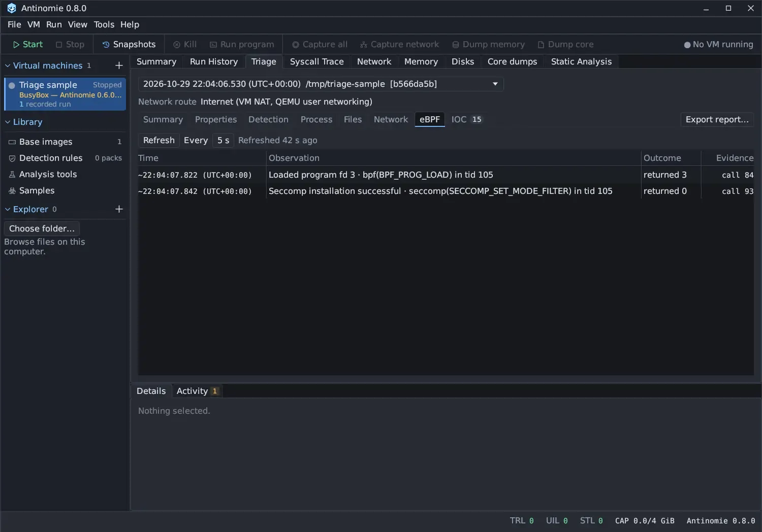Click CAP 0.0/4 GiB status entry
This screenshot has width=762, height=532.
pos(645,521)
